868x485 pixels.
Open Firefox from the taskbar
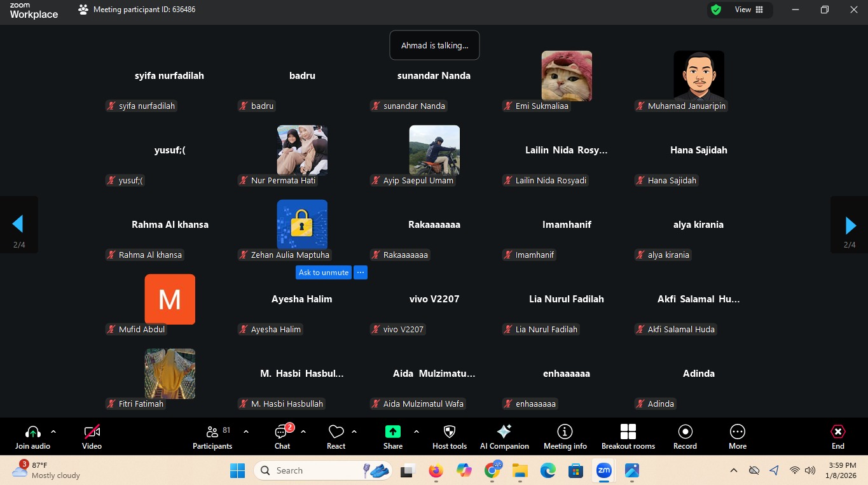(436, 470)
